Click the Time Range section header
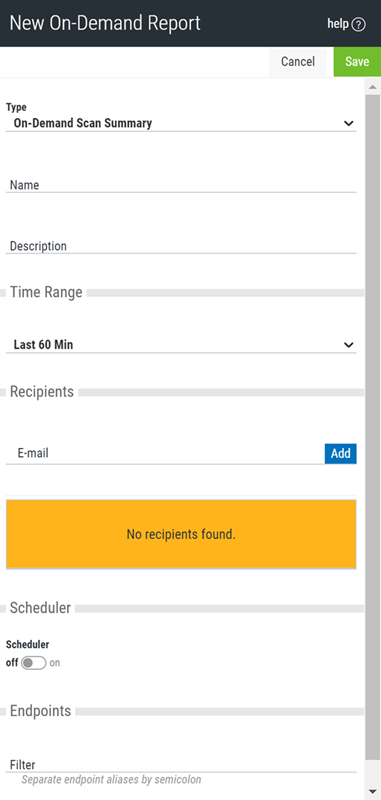 pos(46,292)
